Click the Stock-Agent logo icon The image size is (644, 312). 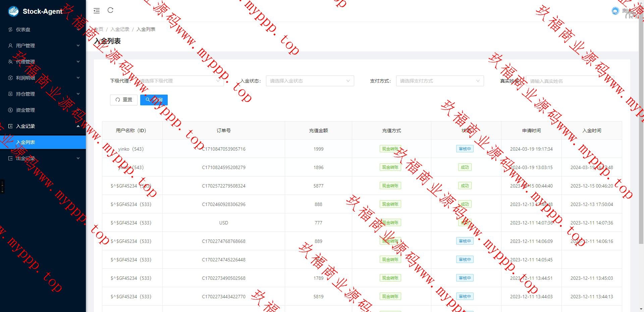(x=13, y=11)
